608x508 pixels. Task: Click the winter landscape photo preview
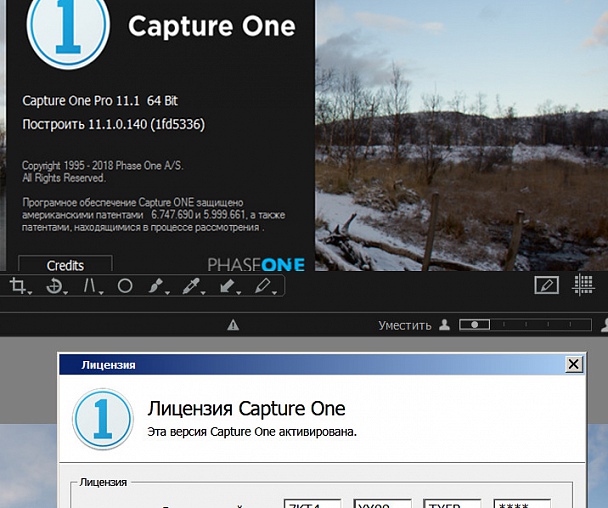coord(461,135)
